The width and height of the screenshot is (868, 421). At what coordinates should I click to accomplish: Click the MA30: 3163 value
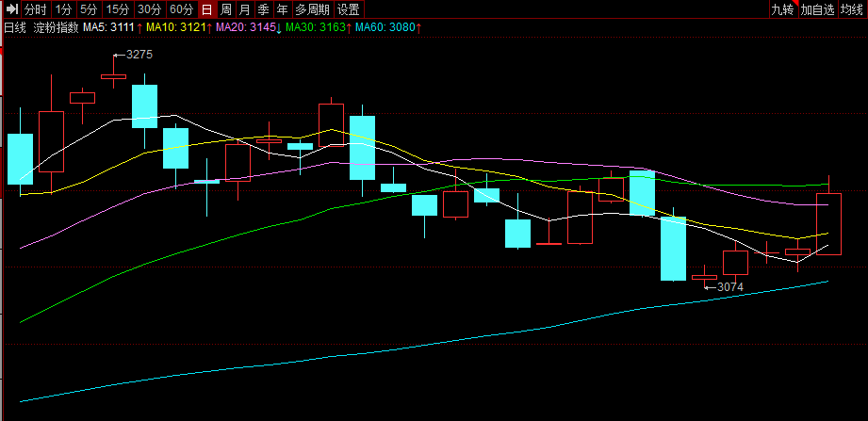point(316,27)
